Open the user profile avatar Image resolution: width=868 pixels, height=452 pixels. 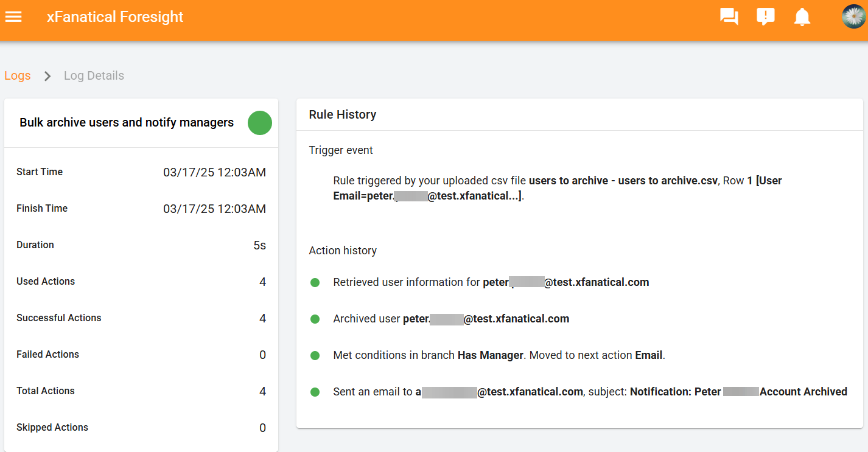tap(853, 16)
